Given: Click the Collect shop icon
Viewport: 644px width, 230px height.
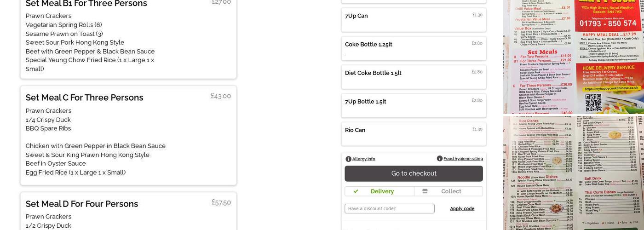Looking at the screenshot, I should tap(425, 191).
